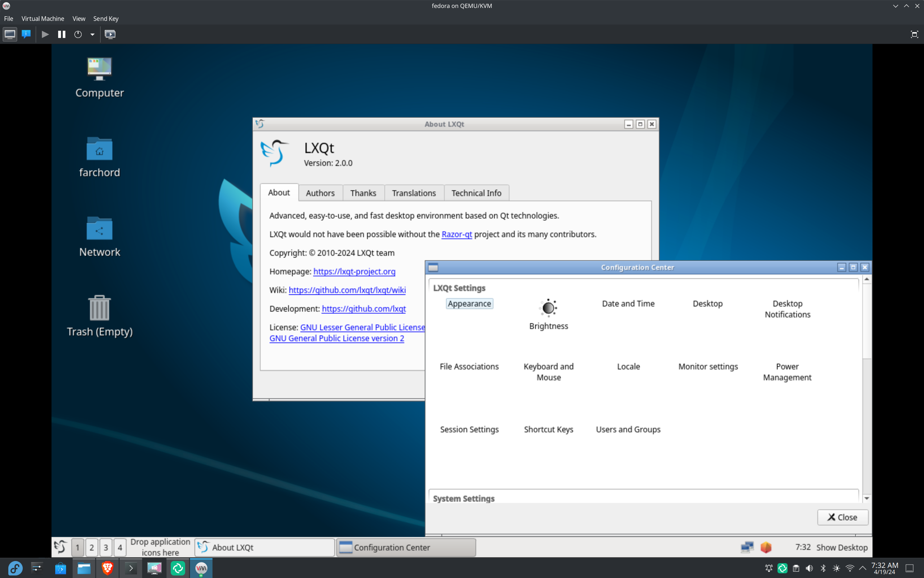Select the Trash (Empty) desktop icon
The width and height of the screenshot is (924, 578).
(x=100, y=316)
